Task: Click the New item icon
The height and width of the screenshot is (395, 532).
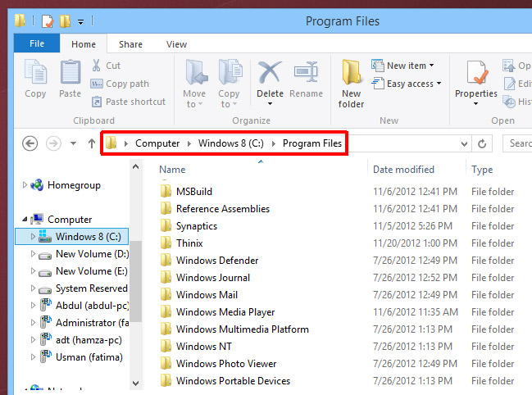Action: pyautogui.click(x=377, y=65)
